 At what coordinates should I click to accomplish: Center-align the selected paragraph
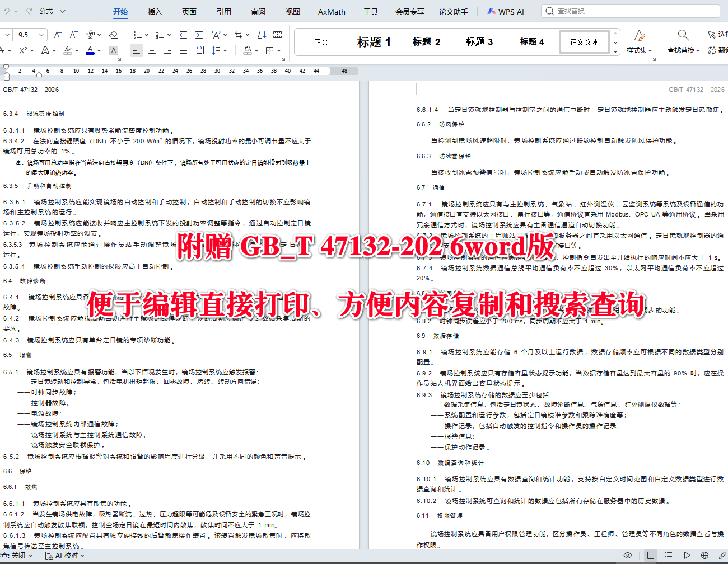point(152,51)
